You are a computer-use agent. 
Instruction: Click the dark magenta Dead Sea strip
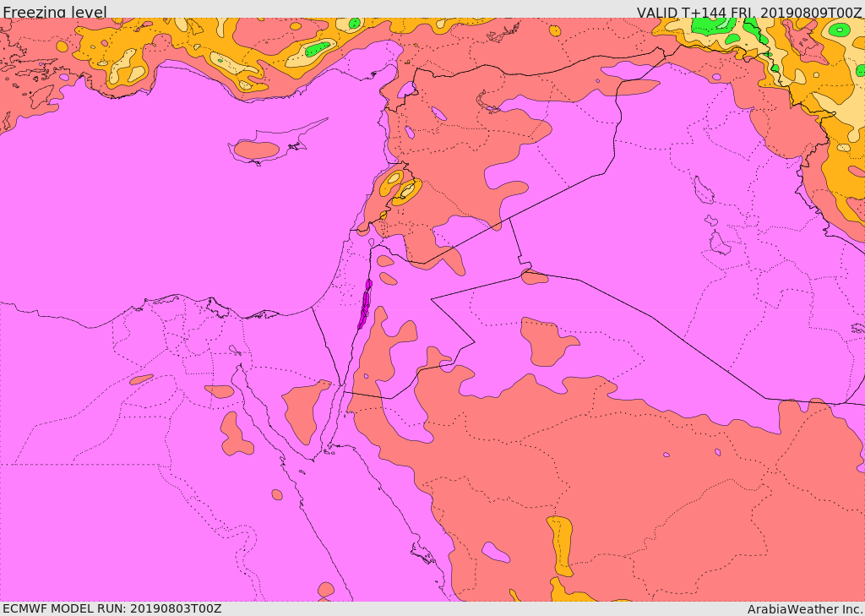pyautogui.click(x=365, y=304)
